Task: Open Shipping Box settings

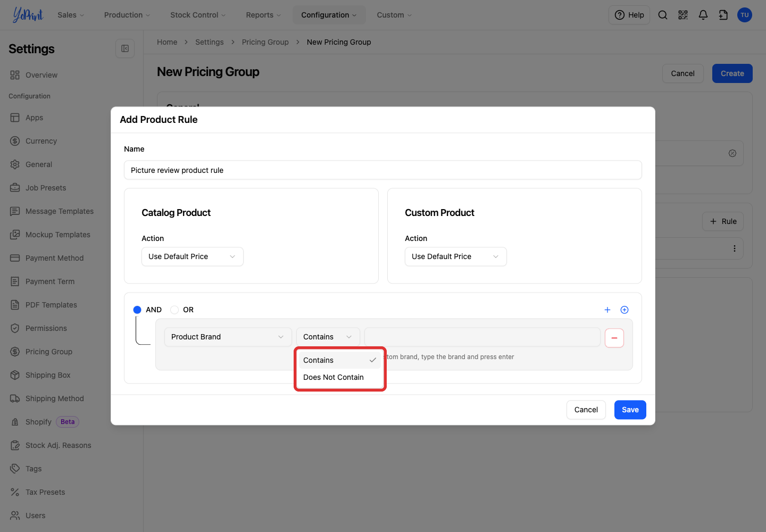Action: point(48,375)
